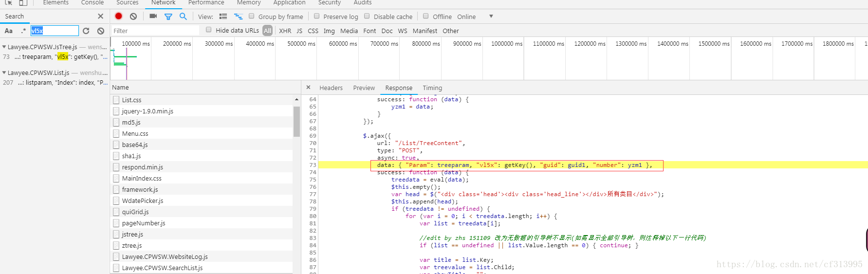Select the All resource filter
Image resolution: width=868 pixels, height=274 pixels.
pyautogui.click(x=267, y=31)
